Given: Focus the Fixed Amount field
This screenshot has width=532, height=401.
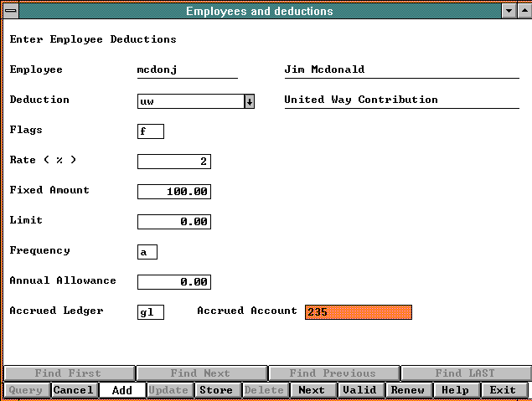Looking at the screenshot, I should tap(173, 192).
